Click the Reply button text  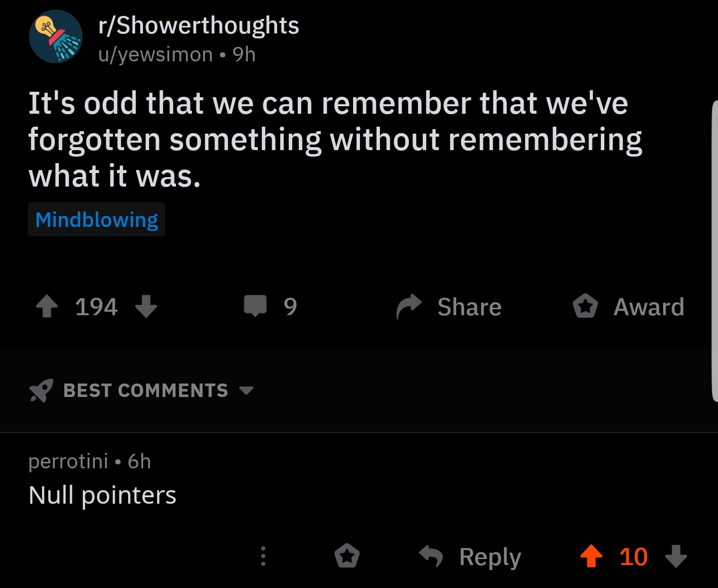(x=490, y=557)
